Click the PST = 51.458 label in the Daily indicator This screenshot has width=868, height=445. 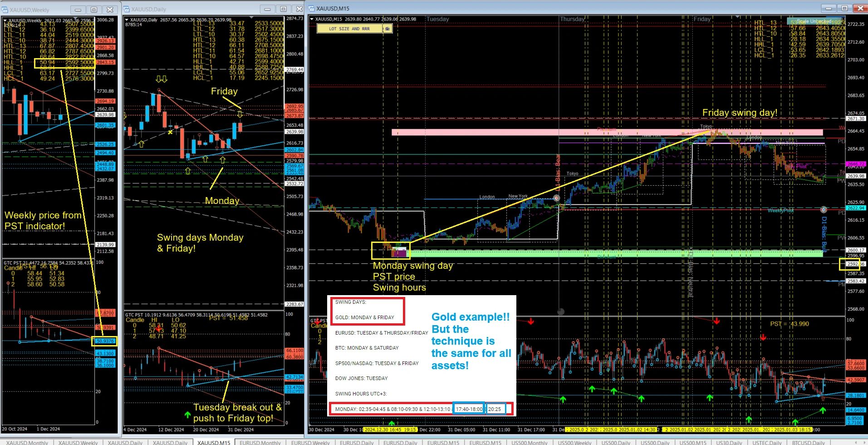click(x=229, y=318)
